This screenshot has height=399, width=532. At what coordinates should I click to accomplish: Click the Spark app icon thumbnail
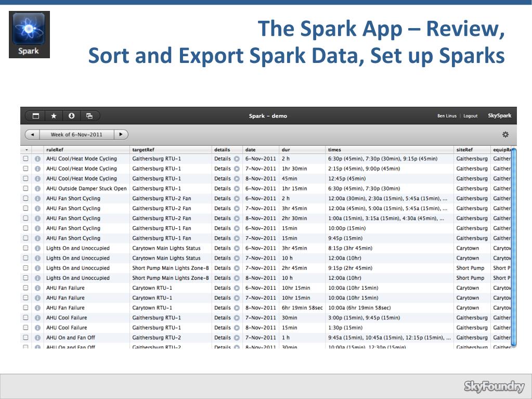tap(29, 35)
